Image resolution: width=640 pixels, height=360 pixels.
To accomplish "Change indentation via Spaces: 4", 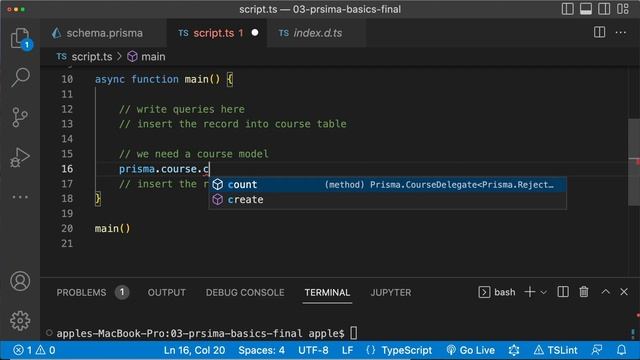I will coord(262,350).
